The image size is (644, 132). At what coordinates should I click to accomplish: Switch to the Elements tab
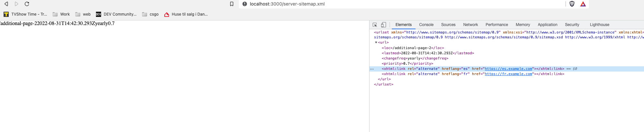(x=404, y=25)
